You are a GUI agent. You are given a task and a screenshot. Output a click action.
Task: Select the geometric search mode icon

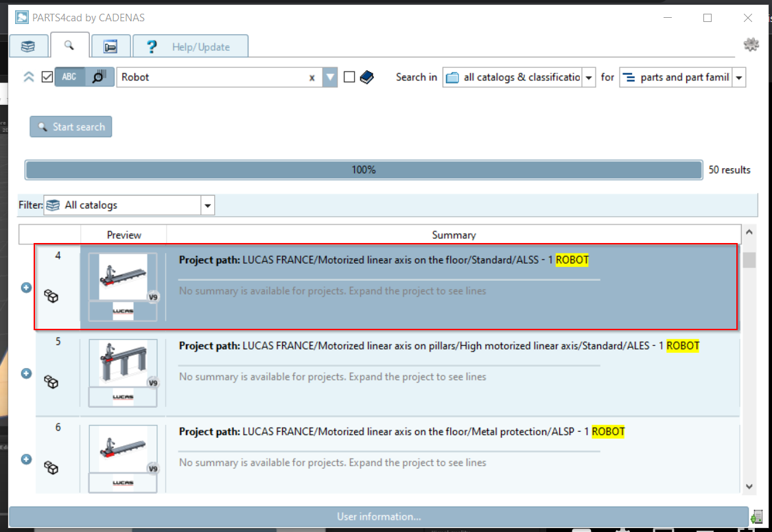pos(100,77)
